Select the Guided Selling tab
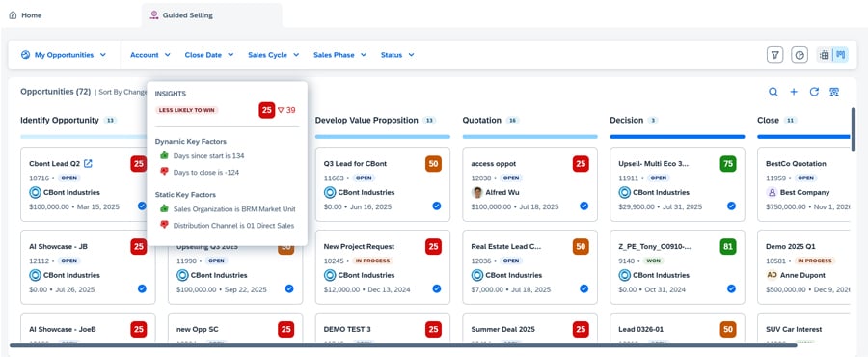The height and width of the screenshot is (357, 868). tap(212, 15)
